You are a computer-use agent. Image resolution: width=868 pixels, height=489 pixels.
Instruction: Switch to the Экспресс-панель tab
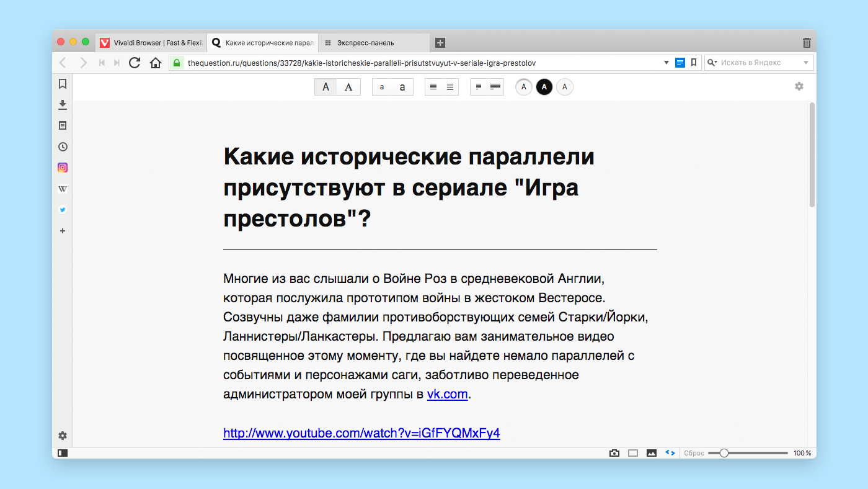tap(374, 43)
